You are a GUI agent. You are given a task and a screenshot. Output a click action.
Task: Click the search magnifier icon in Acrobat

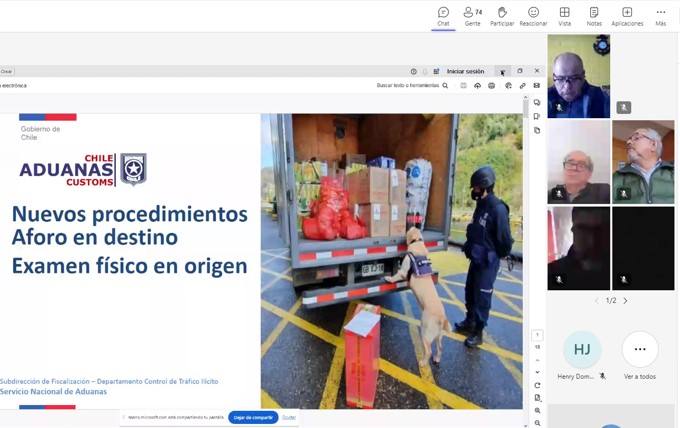coord(445,86)
